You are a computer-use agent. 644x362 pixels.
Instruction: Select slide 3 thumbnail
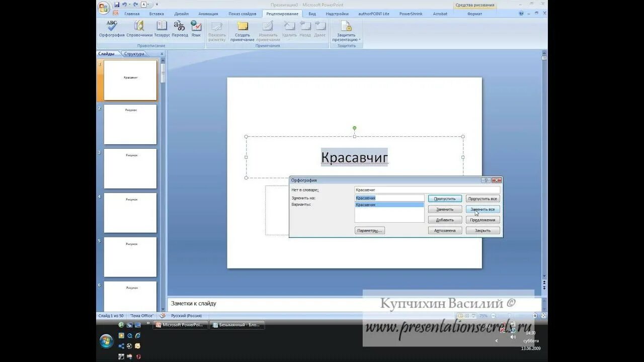coord(130,168)
